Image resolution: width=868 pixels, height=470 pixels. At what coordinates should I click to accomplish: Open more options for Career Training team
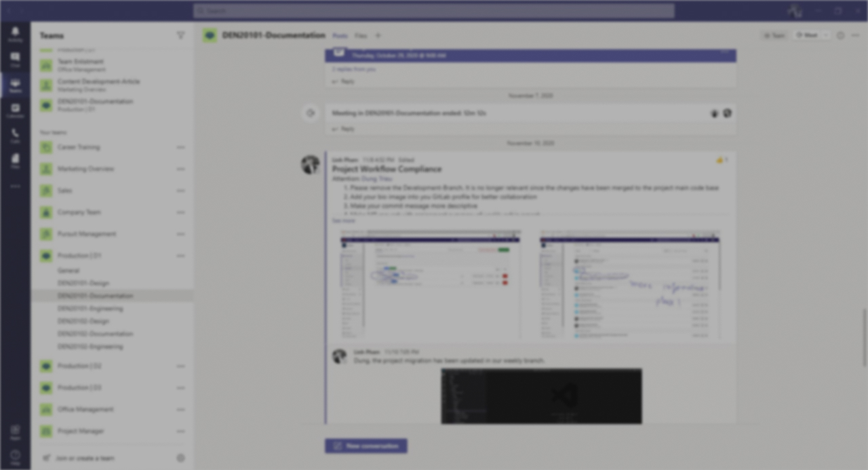(180, 147)
